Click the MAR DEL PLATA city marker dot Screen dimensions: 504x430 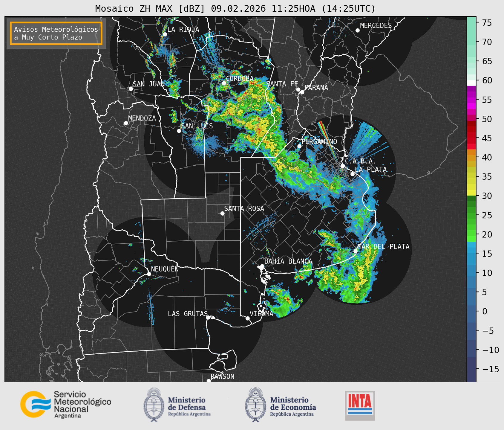tap(356, 251)
